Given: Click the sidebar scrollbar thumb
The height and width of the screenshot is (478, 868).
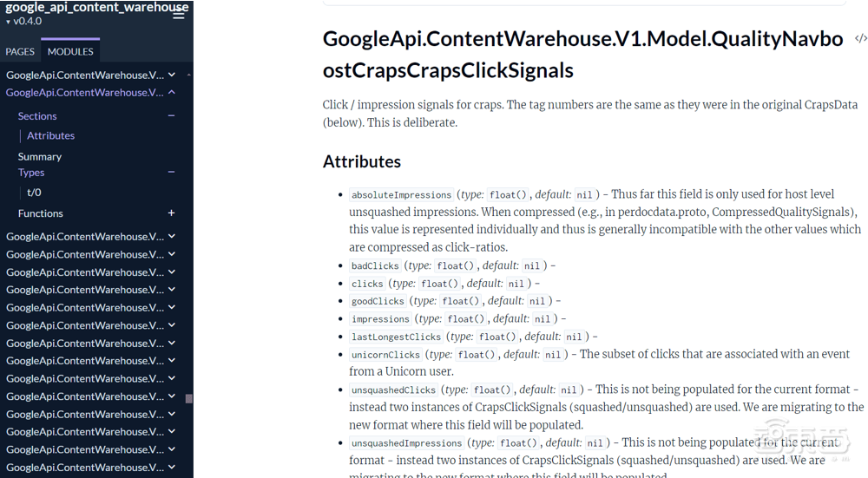Looking at the screenshot, I should [x=189, y=399].
